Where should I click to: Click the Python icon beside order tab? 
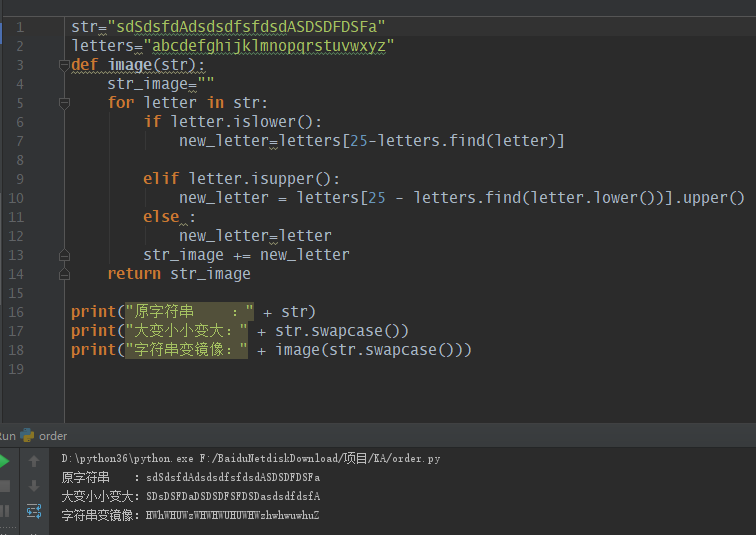pos(28,436)
